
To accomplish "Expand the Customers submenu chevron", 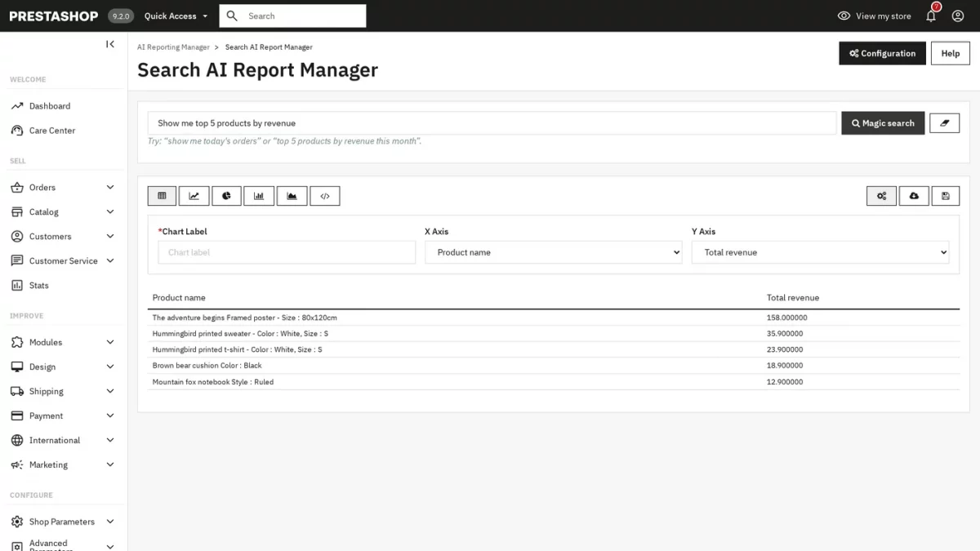I will [x=110, y=237].
